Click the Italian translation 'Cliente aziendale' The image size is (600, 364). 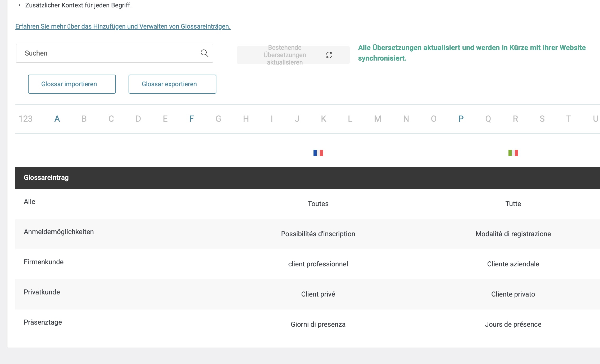[x=513, y=264]
